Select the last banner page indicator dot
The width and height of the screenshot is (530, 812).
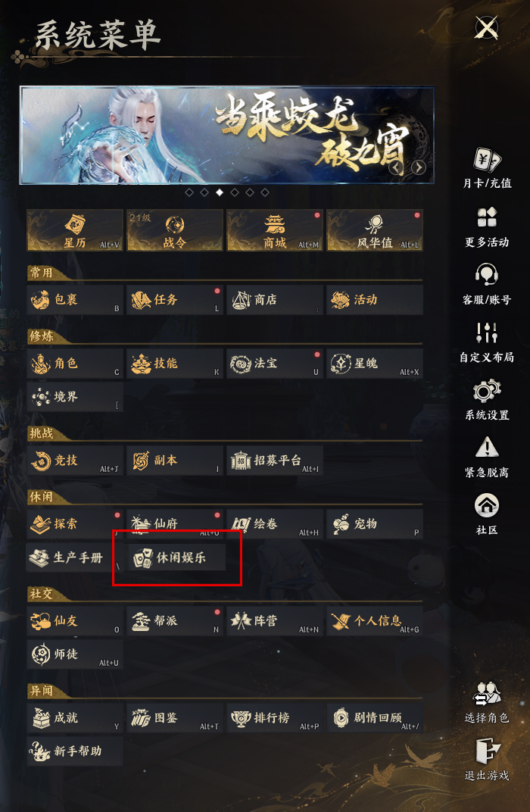coord(265,192)
